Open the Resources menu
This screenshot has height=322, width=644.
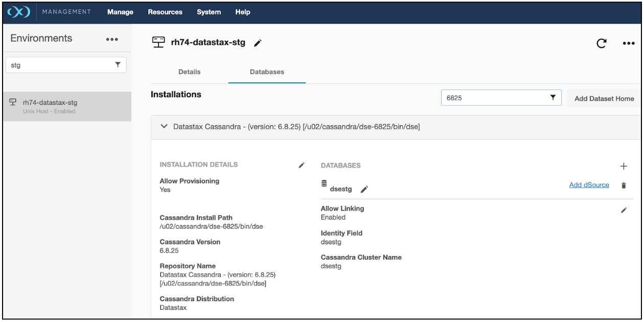click(165, 12)
